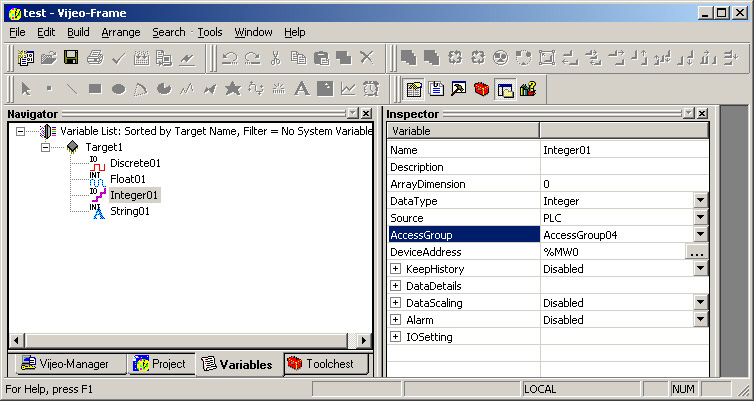The width and height of the screenshot is (754, 401).
Task: Click the Paste clipboard icon
Action: point(321,58)
